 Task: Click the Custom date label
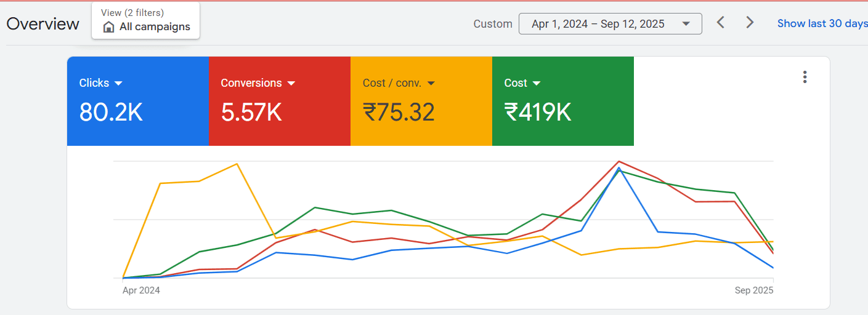click(493, 24)
